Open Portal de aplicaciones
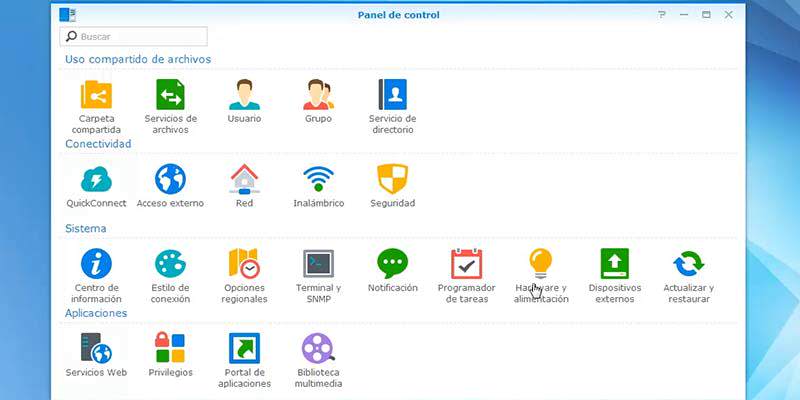This screenshot has width=800, height=400. pyautogui.click(x=244, y=348)
